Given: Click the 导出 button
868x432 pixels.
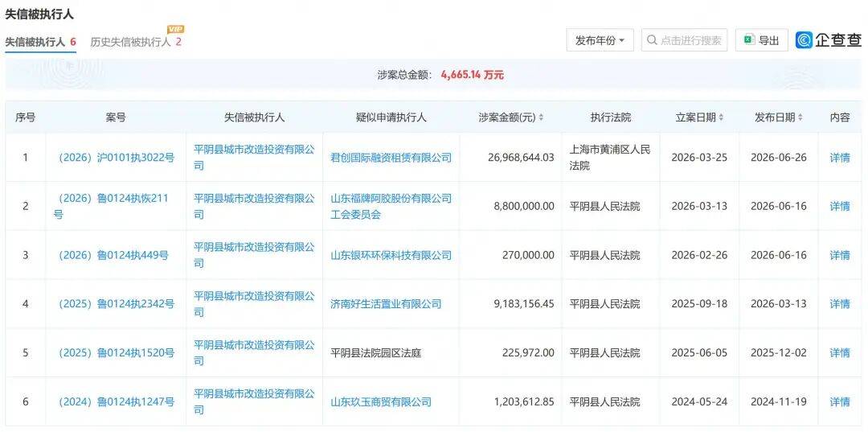Looking at the screenshot, I should 762,40.
